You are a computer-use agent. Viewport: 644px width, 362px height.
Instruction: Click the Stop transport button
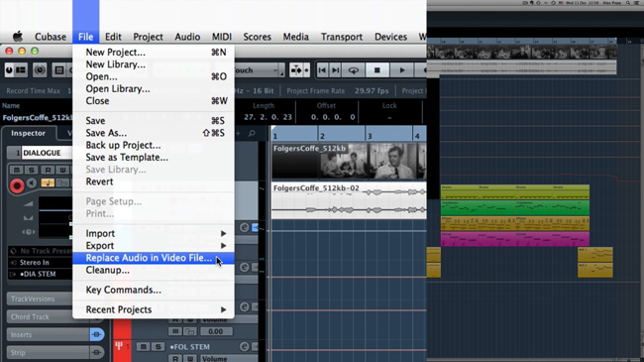click(377, 70)
